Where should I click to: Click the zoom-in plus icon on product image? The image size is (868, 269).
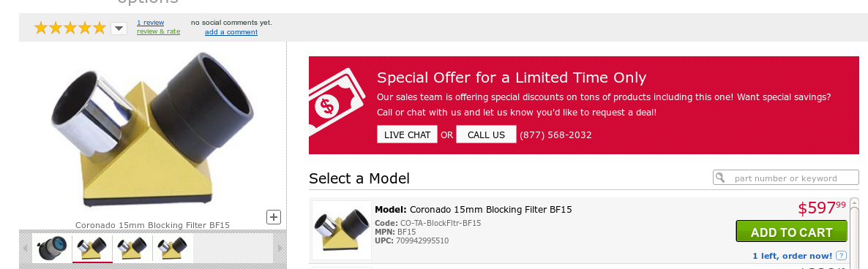274,217
